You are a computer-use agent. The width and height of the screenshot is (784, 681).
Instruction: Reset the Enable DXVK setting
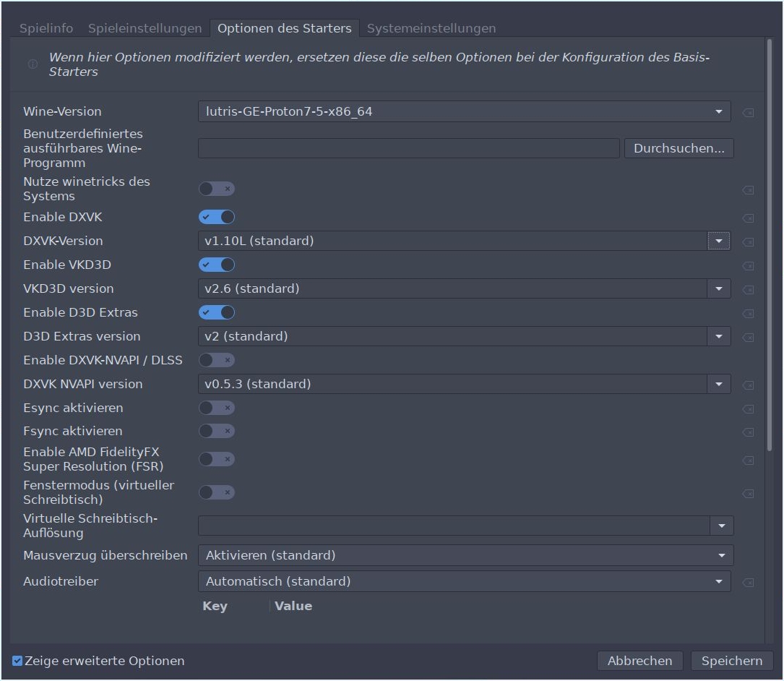tap(749, 218)
